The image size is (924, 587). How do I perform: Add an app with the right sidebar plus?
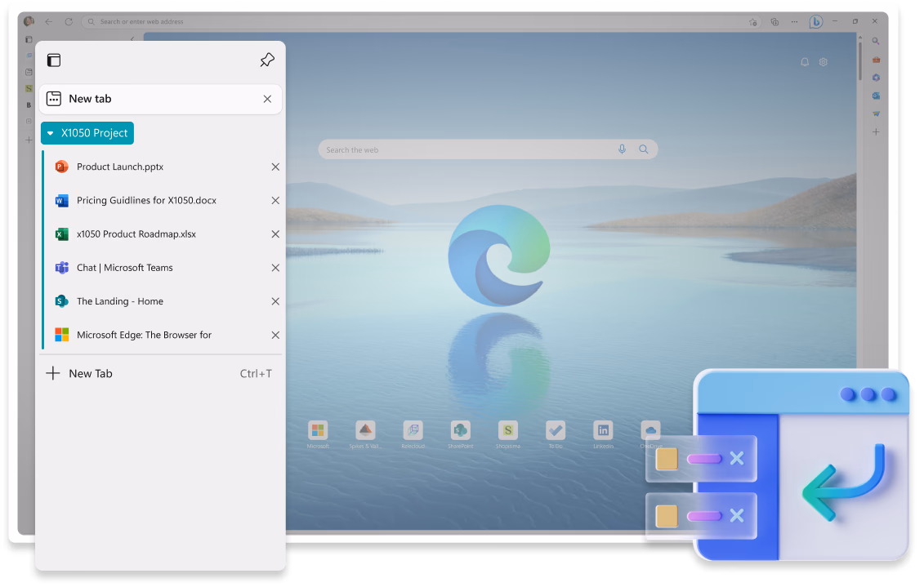click(877, 132)
